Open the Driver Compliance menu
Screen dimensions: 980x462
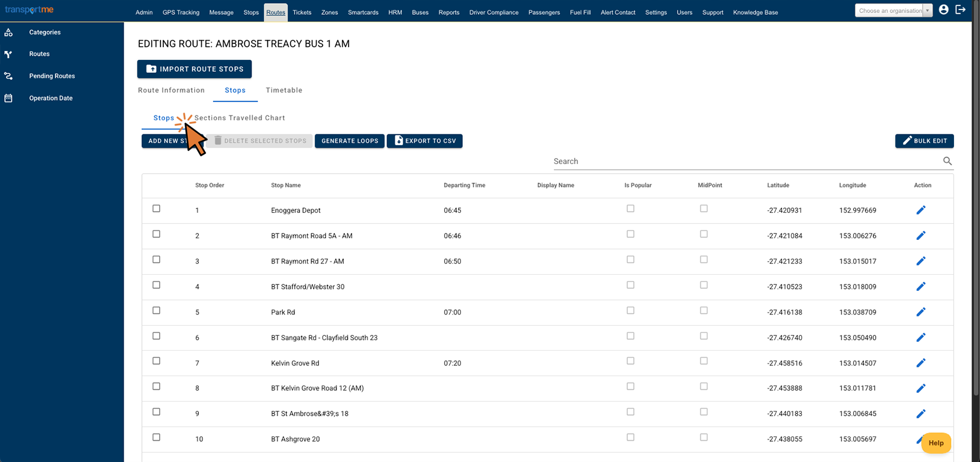click(494, 12)
